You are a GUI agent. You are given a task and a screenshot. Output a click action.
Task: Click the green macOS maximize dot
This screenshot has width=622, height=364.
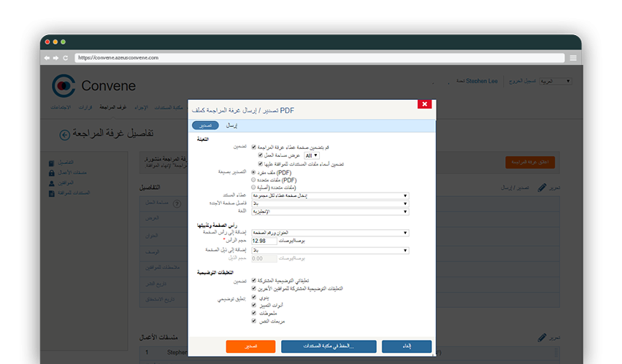[x=63, y=42]
